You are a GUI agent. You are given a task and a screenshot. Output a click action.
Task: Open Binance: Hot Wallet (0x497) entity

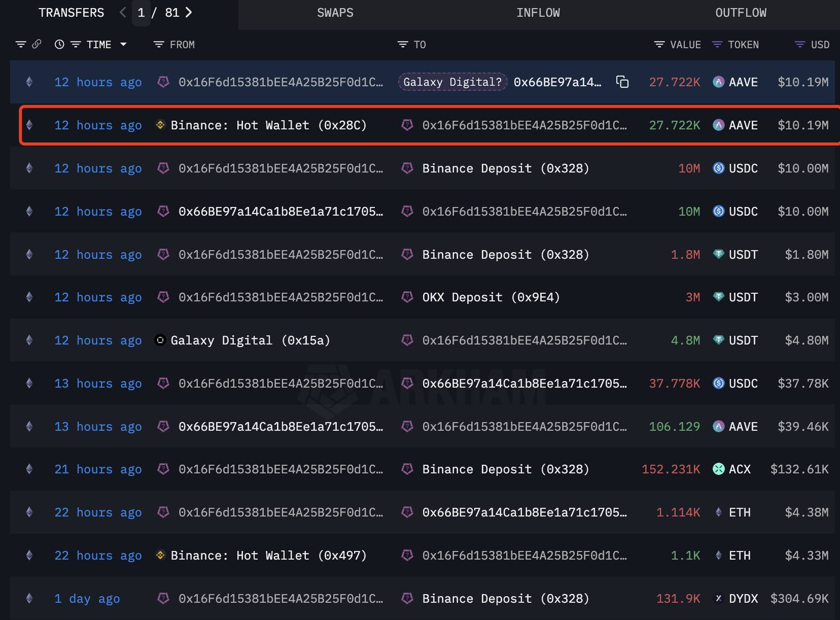pyautogui.click(x=269, y=556)
